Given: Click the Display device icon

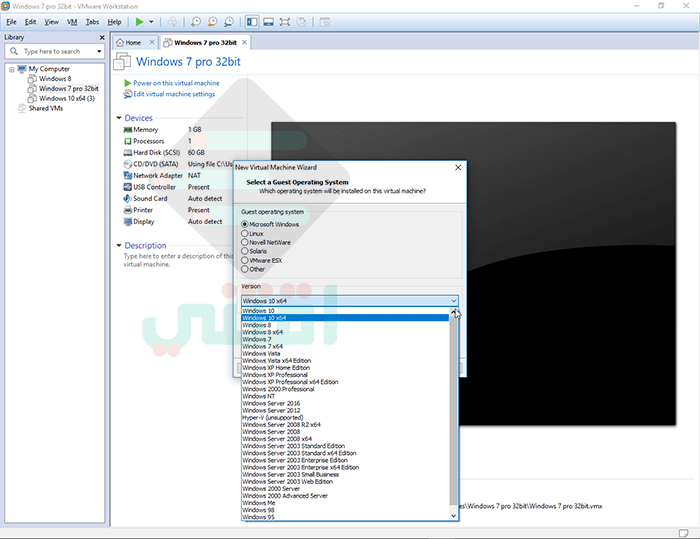Looking at the screenshot, I should pyautogui.click(x=128, y=221).
